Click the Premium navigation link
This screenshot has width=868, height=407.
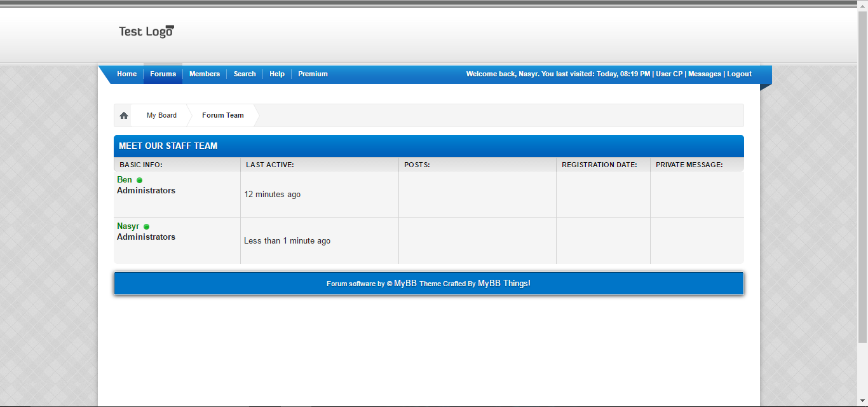[x=313, y=74]
